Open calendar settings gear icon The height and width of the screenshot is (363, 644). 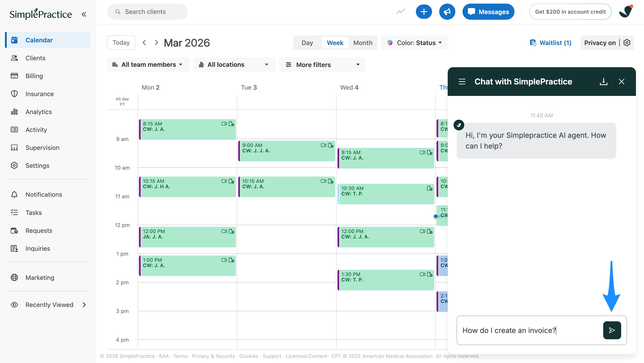tap(627, 43)
